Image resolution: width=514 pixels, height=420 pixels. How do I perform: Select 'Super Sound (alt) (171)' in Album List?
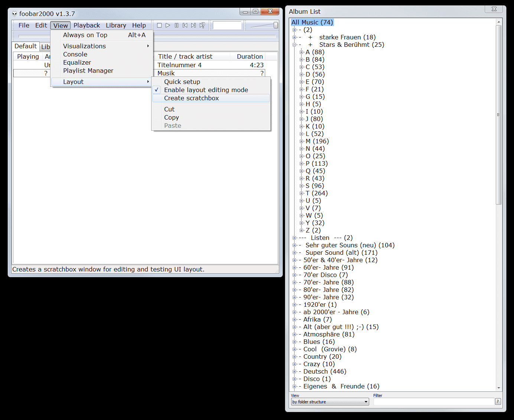(338, 253)
